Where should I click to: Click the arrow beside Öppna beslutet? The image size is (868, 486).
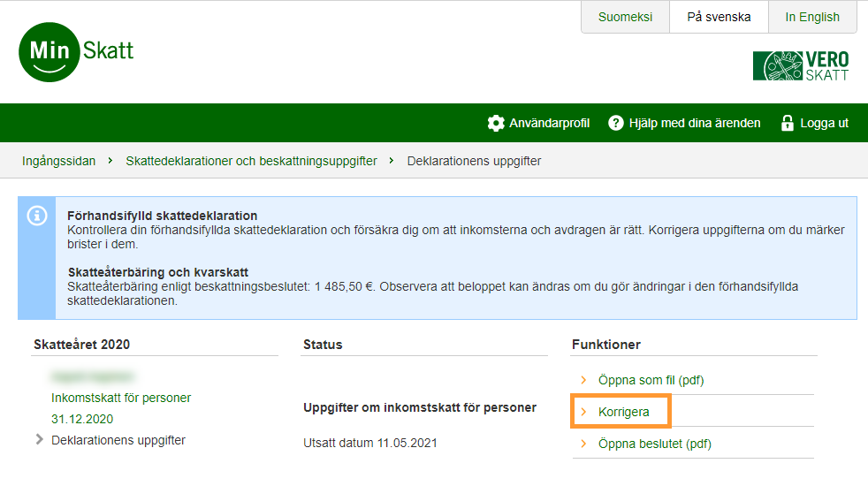583,444
